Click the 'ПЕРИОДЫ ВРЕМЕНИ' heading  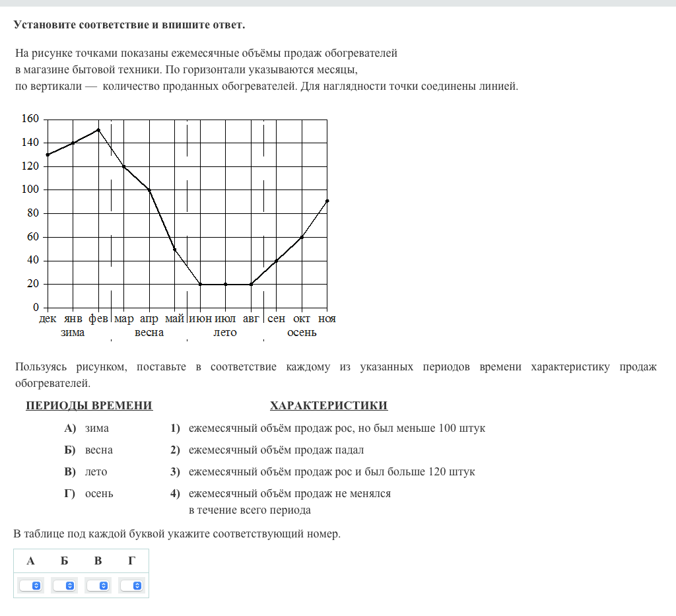click(x=89, y=405)
